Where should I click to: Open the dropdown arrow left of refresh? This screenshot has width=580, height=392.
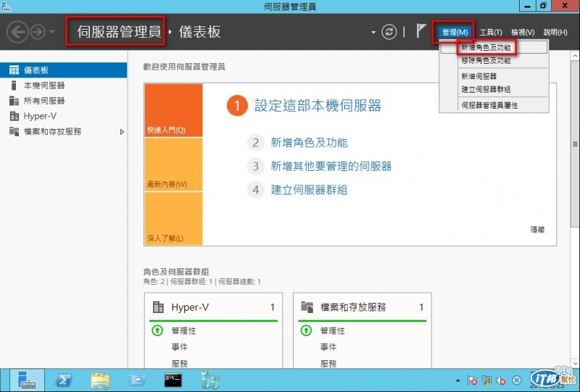[373, 32]
